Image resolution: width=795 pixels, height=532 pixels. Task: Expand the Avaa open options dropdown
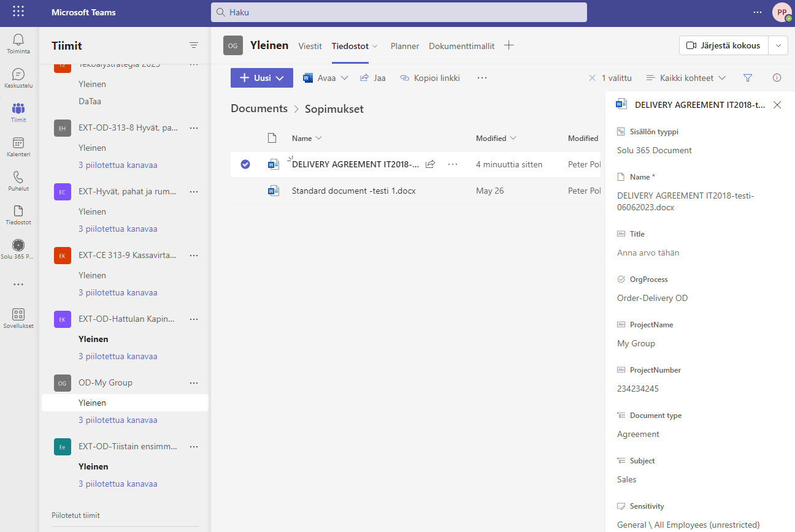344,78
